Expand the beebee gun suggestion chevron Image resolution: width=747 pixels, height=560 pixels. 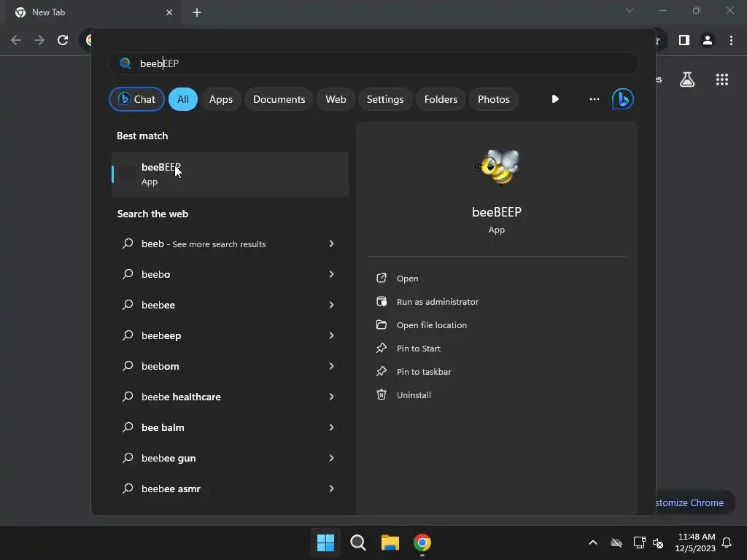click(332, 458)
